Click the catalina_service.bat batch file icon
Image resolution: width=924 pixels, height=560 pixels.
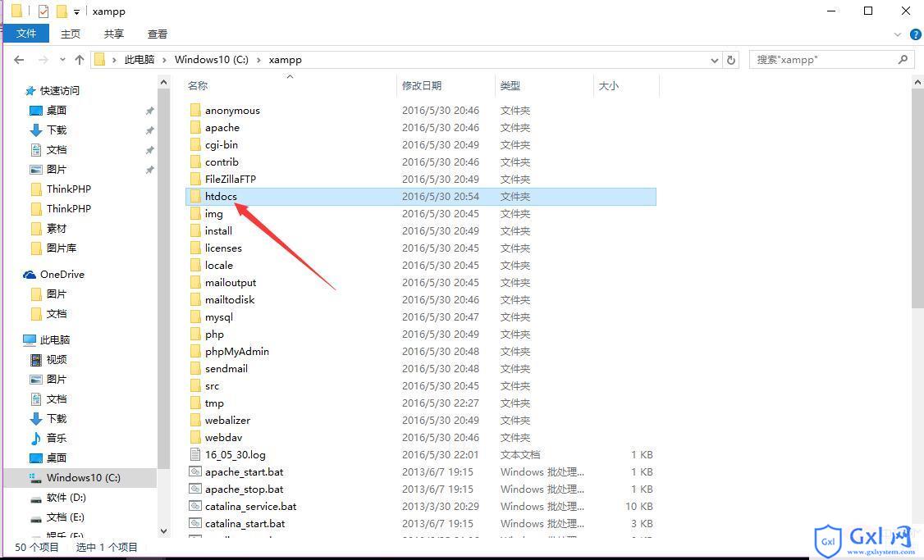[195, 506]
